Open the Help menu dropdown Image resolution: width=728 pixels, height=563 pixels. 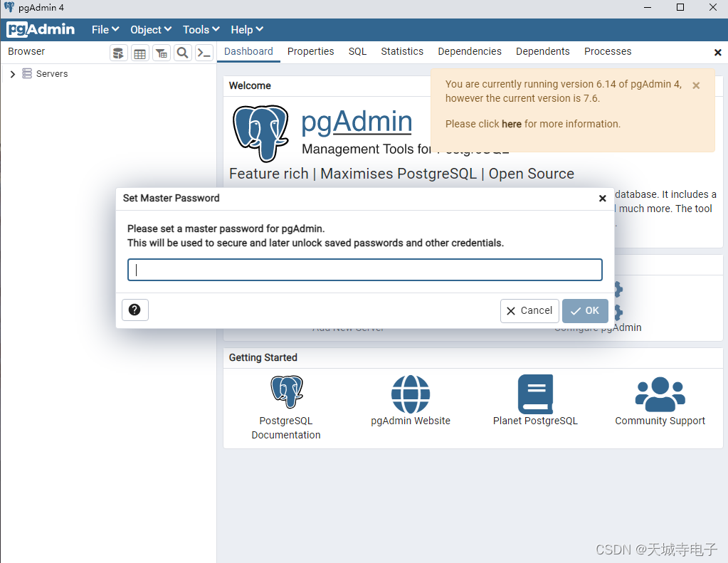(x=247, y=30)
